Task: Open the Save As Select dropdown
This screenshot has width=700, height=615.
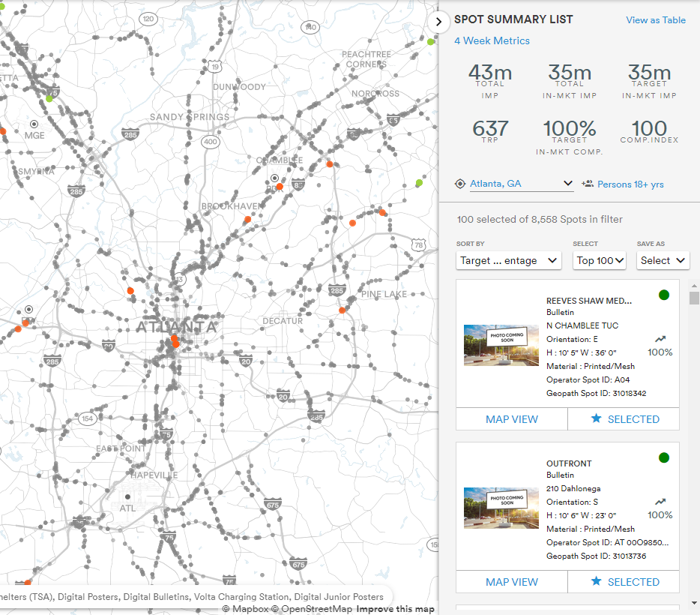Action: 663,260
